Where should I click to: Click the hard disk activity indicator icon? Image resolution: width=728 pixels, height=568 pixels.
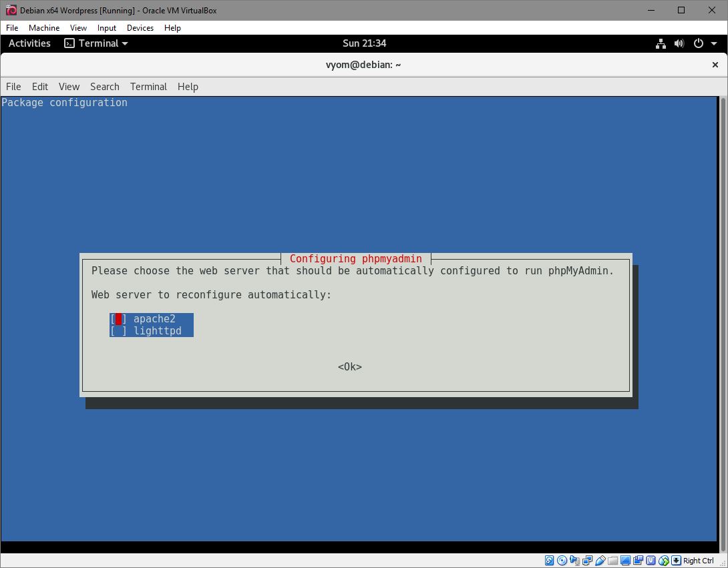(x=549, y=561)
